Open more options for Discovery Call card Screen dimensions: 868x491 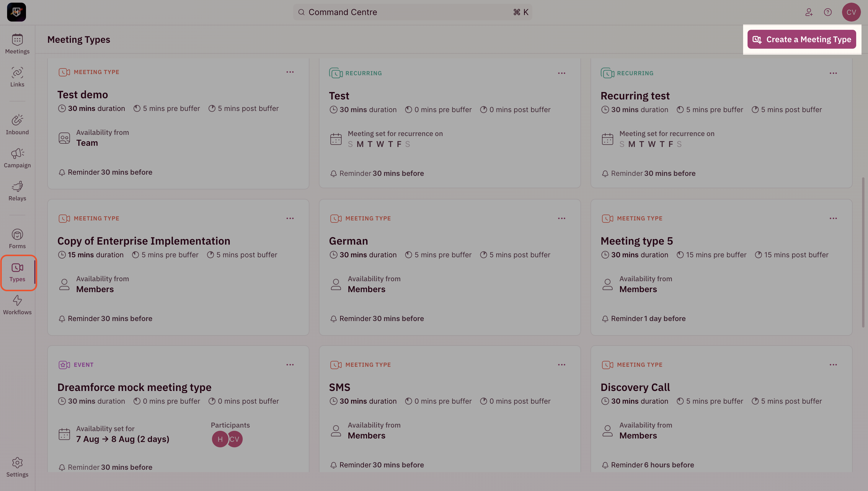click(833, 365)
